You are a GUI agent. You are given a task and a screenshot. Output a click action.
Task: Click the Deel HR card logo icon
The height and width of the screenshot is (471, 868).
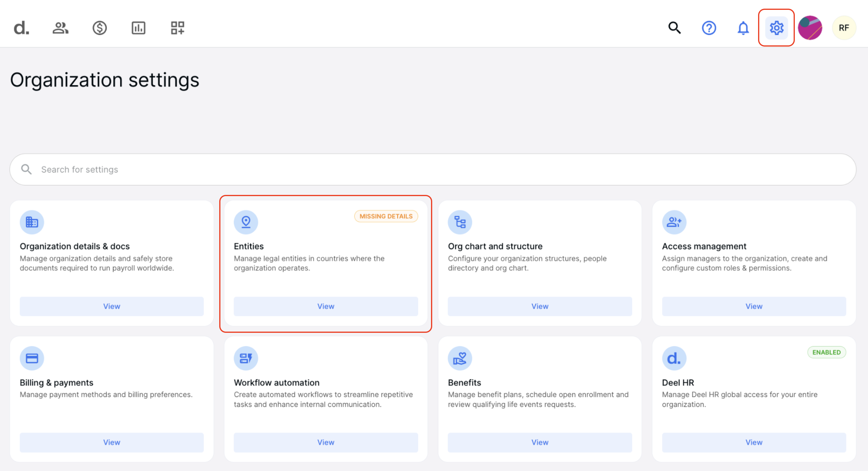(674, 358)
